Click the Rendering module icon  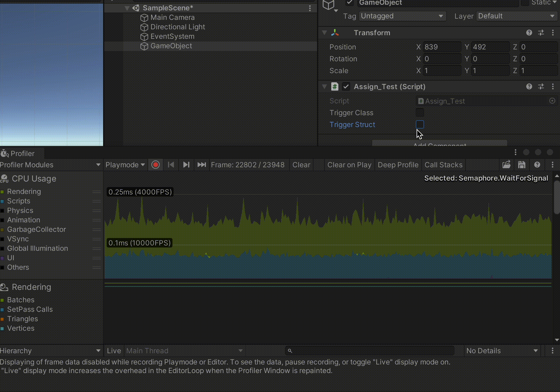(4, 287)
